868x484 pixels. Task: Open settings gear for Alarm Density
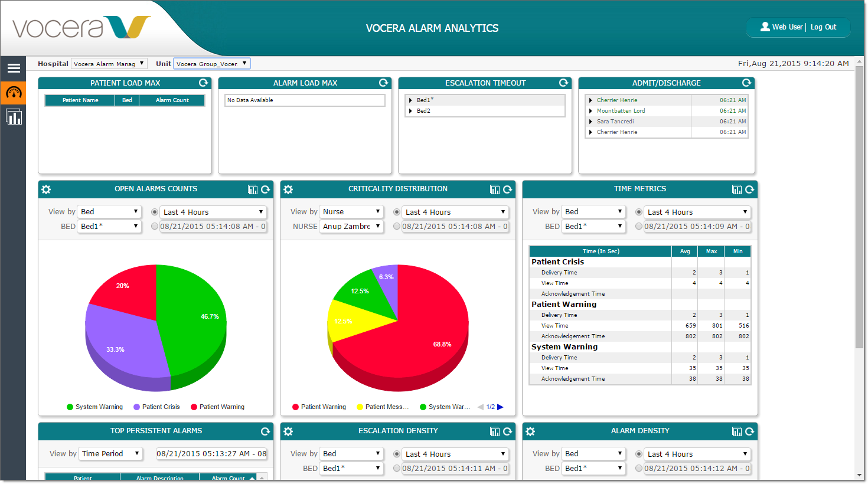tap(530, 431)
